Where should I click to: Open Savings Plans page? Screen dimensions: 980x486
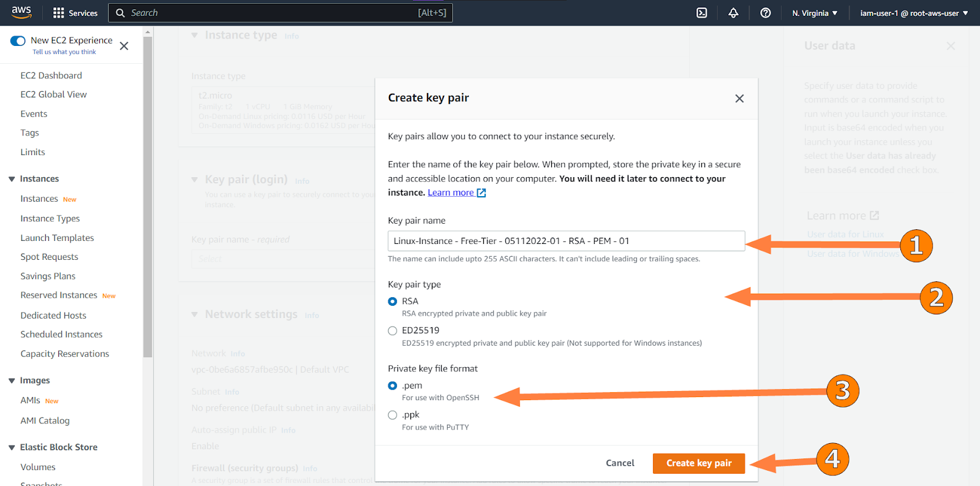(x=48, y=276)
